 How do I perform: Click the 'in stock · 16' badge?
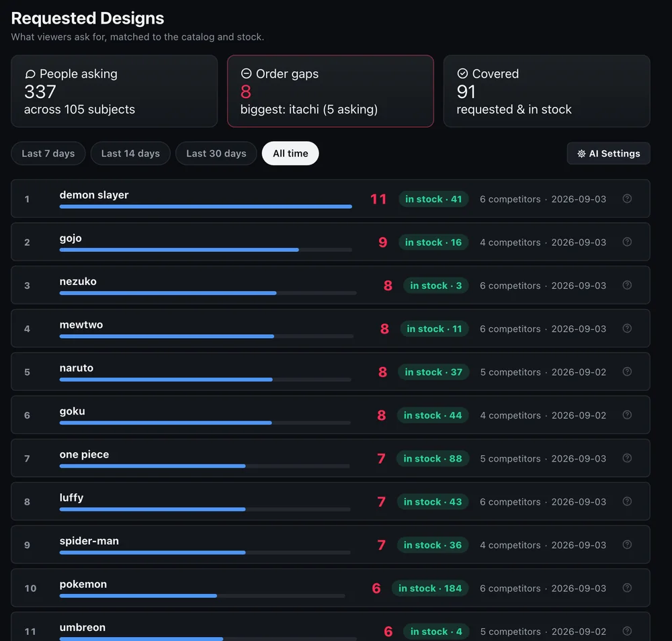click(433, 243)
